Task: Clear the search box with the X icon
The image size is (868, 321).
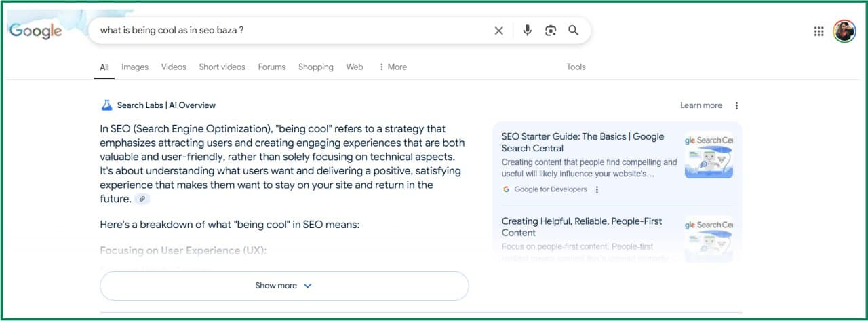Action: point(499,31)
